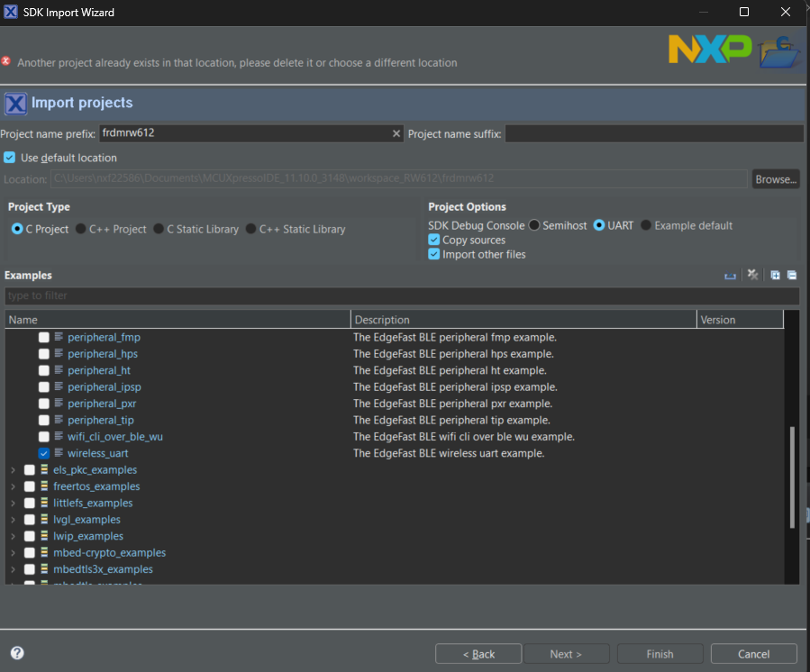The image size is (810, 672).
Task: Go to previous page with Back button
Action: (478, 654)
